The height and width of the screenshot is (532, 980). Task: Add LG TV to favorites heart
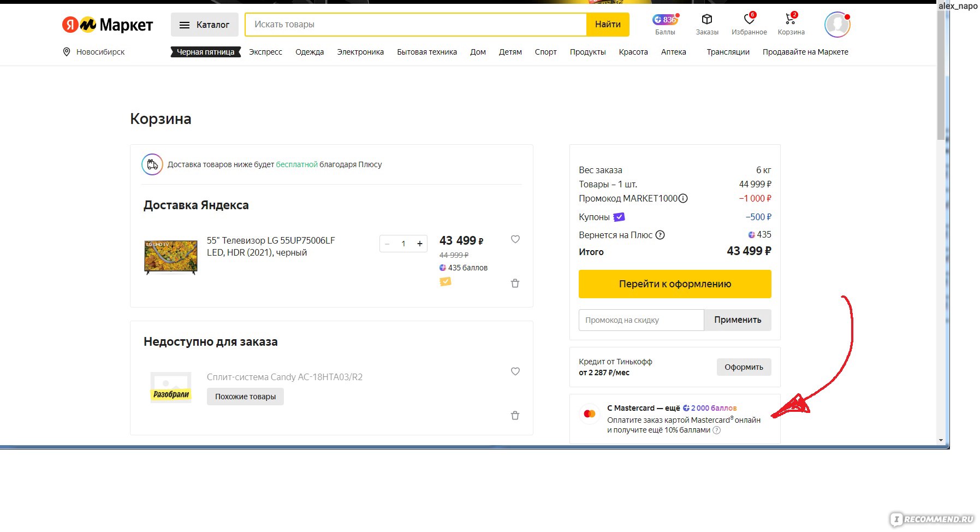pyautogui.click(x=515, y=239)
